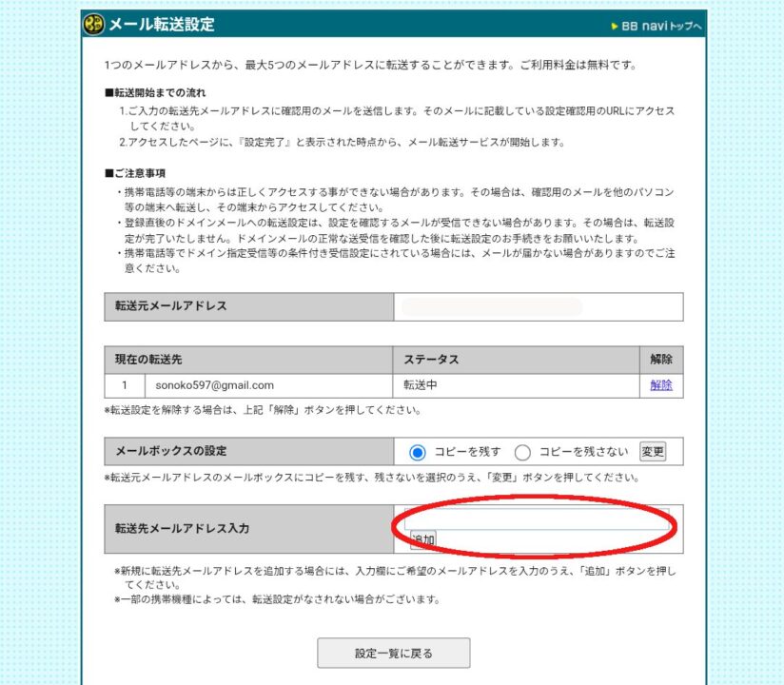Click the 転送元メールアドレス value field
Viewport: 784px width, 685px height.
[539, 307]
